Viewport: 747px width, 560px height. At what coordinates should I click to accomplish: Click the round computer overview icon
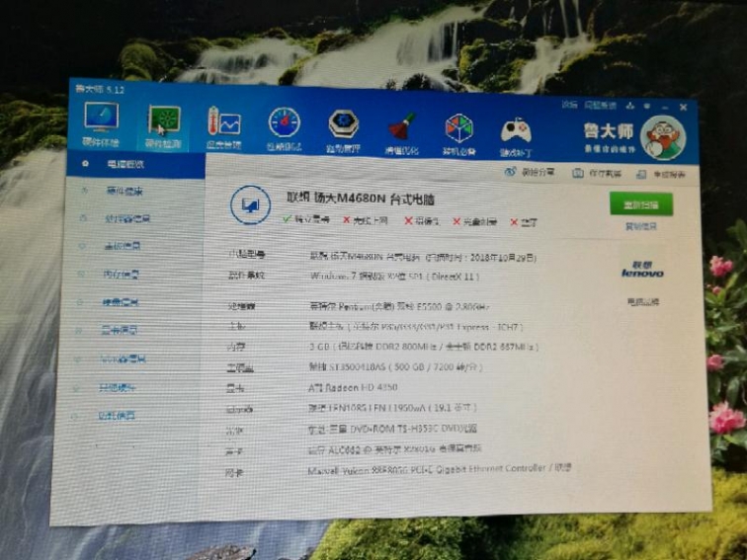click(251, 205)
